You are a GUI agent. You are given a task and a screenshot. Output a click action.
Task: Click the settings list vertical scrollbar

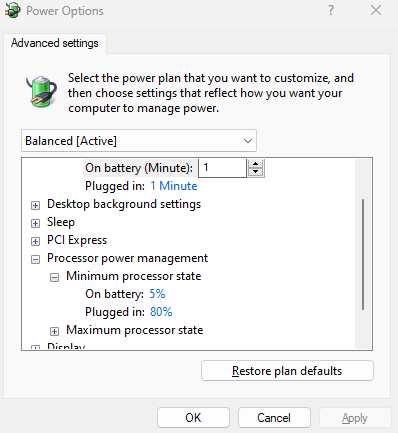coord(363,255)
